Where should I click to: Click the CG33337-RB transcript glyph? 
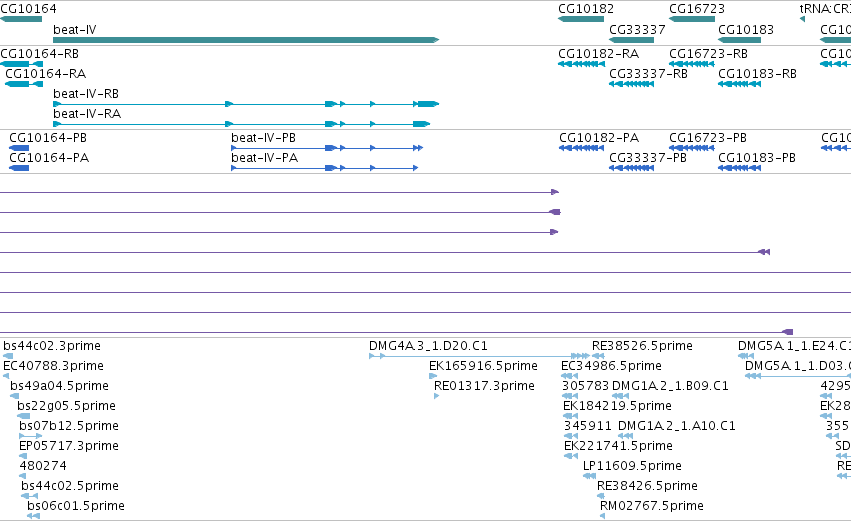point(632,84)
